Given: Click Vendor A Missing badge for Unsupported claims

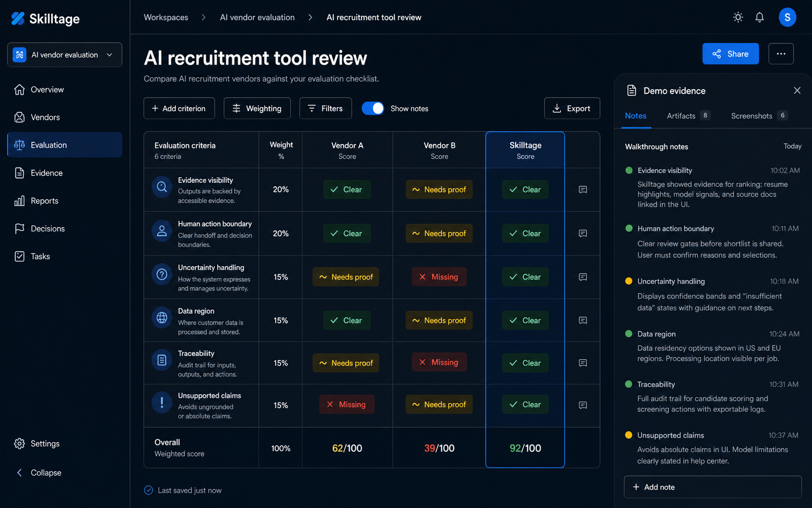Looking at the screenshot, I should click(x=347, y=405).
